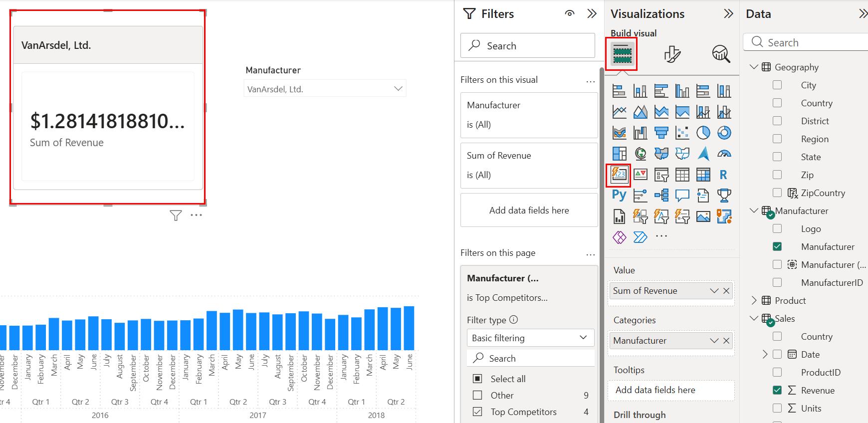Toggle the Select all filter checkbox

coord(477,379)
